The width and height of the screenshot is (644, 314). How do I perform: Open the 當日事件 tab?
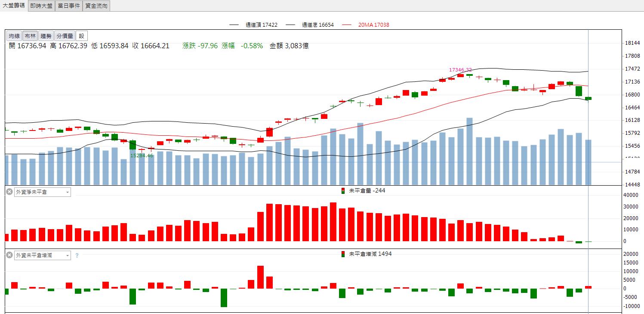click(69, 6)
